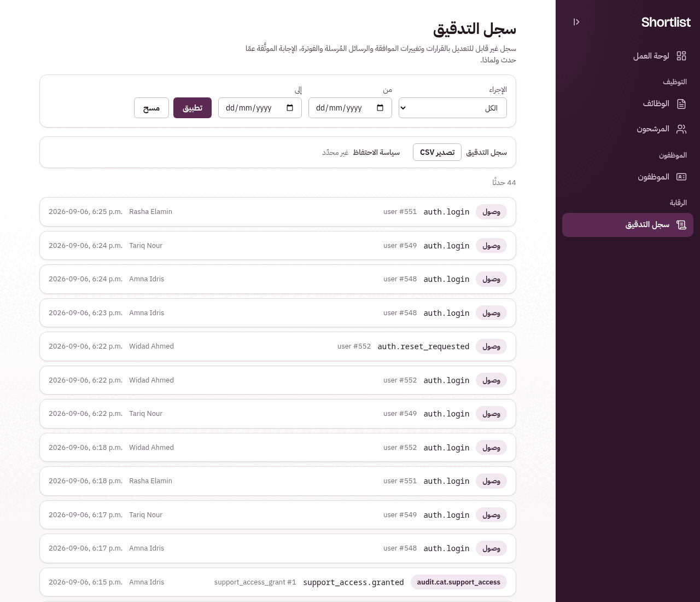Click the Shortlist logo
Viewport: 700px width, 602px height.
point(666,22)
